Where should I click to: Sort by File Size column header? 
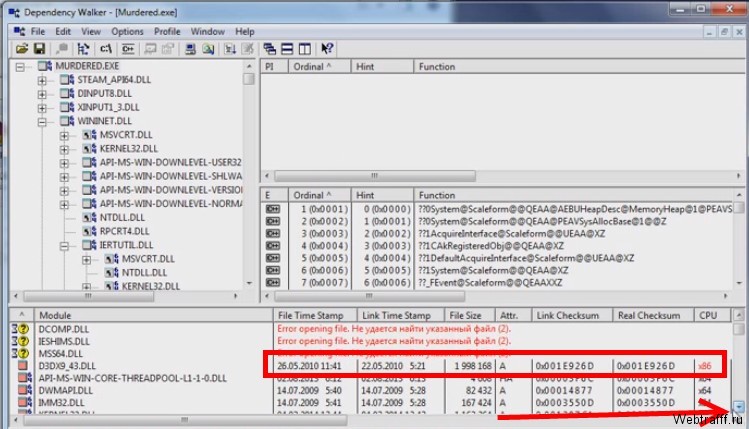click(470, 315)
